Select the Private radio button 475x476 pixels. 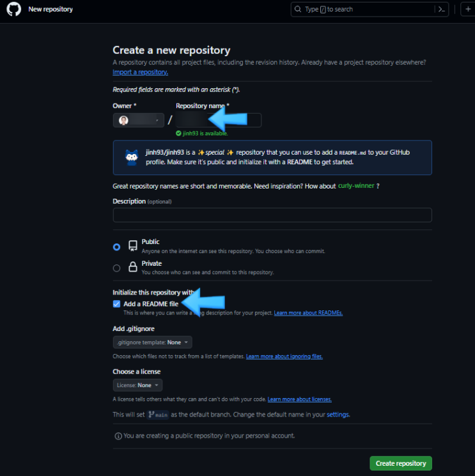116,268
